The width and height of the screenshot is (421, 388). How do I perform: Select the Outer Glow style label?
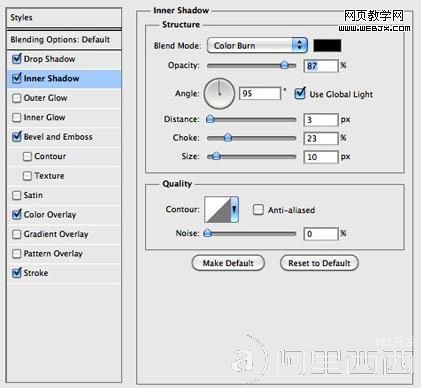[45, 98]
